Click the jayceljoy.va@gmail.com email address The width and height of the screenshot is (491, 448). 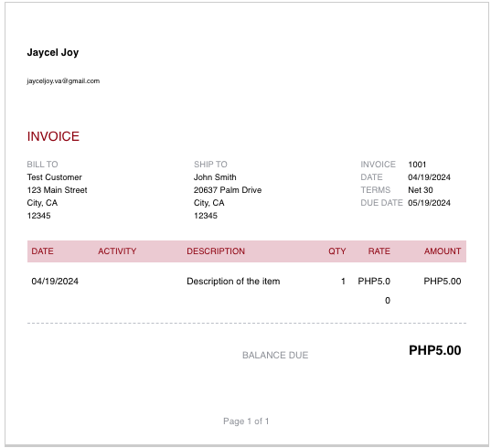[63, 81]
